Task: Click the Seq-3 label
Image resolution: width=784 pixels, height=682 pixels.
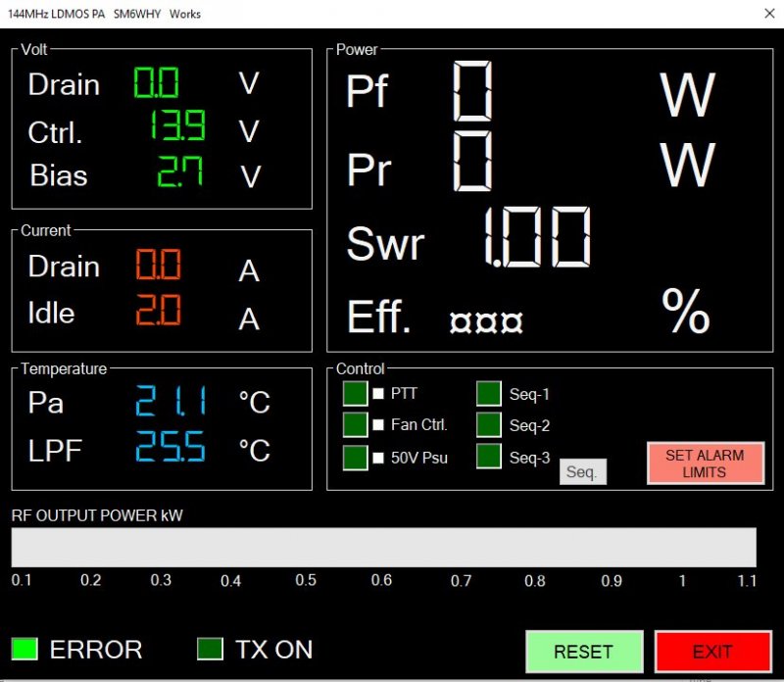Action: pyautogui.click(x=529, y=458)
